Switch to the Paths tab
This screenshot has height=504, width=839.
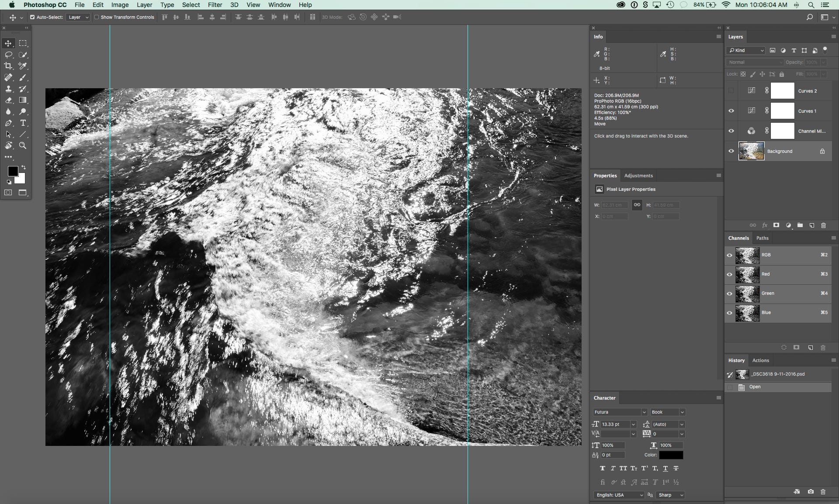tap(762, 238)
